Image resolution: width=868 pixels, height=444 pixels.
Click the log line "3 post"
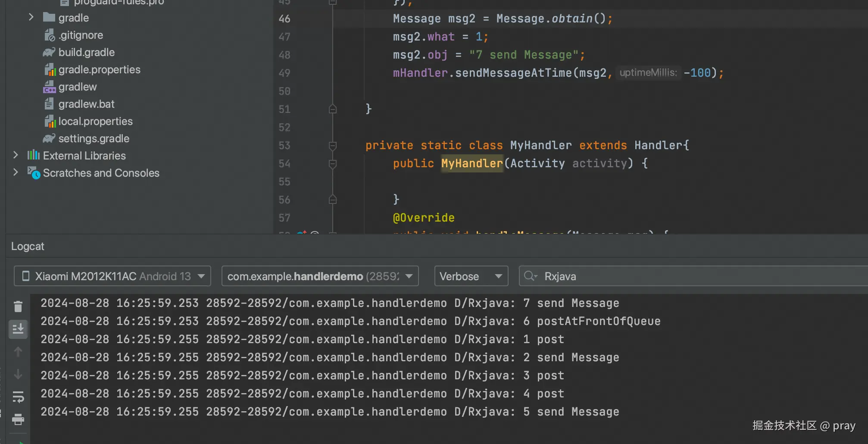click(x=303, y=375)
